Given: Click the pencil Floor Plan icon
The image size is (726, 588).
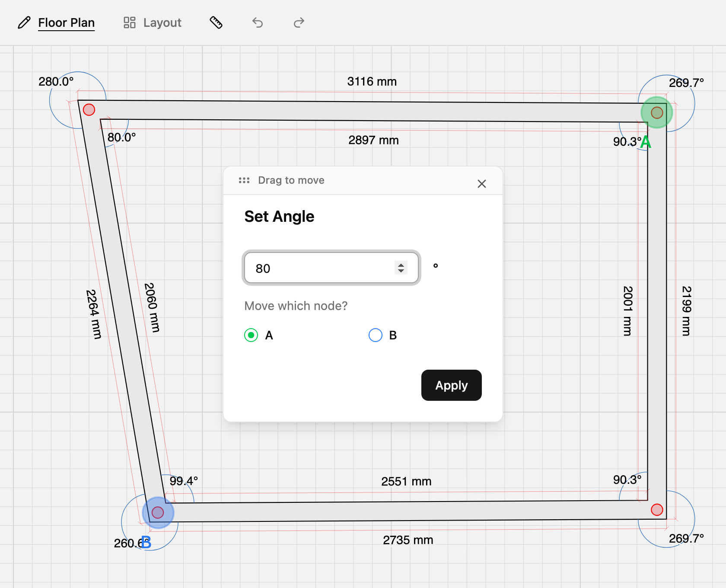Looking at the screenshot, I should pyautogui.click(x=24, y=22).
